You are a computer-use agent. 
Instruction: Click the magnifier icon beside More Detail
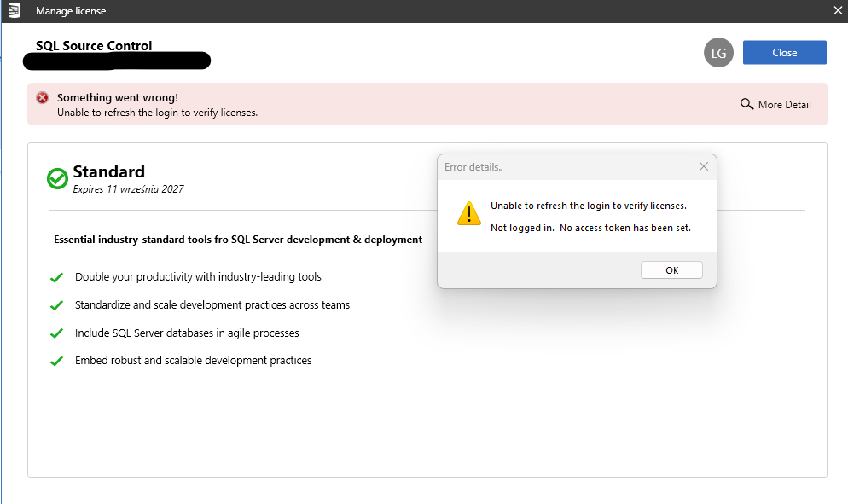746,104
